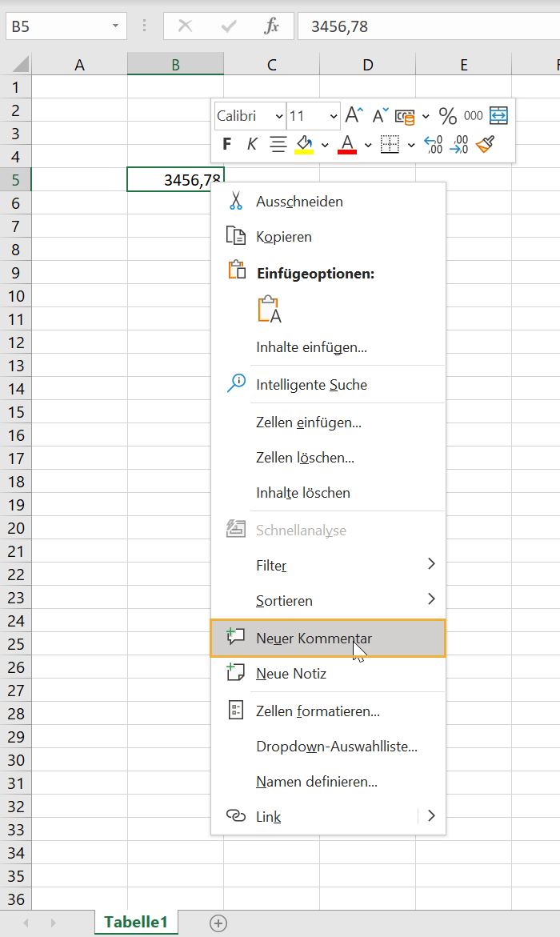Click the formula bar showing 3456,78
Viewport: 560px width, 937px height.
[429, 26]
